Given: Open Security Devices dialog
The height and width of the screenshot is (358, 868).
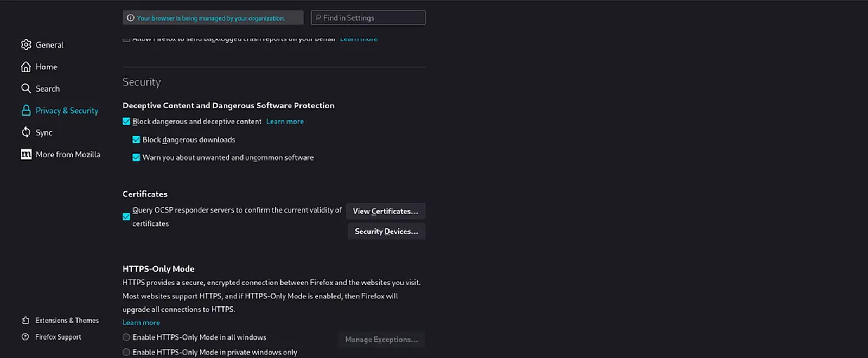Looking at the screenshot, I should (x=386, y=231).
